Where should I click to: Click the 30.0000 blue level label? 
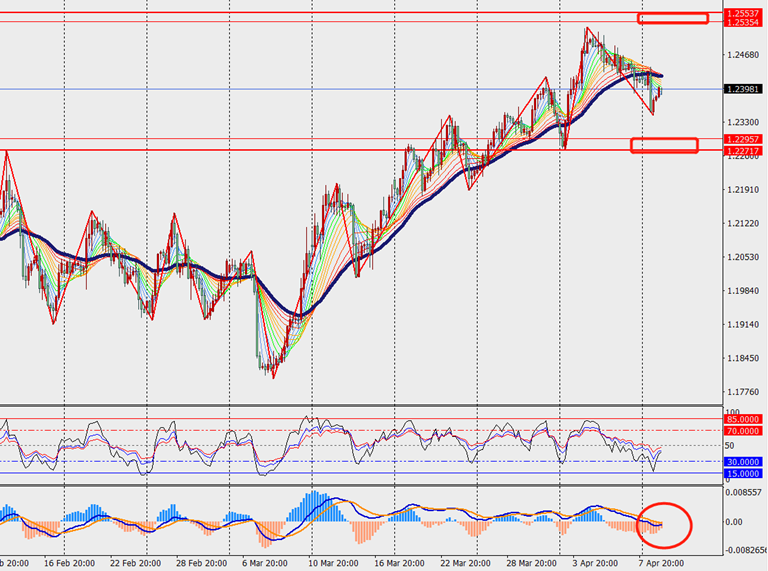(743, 462)
